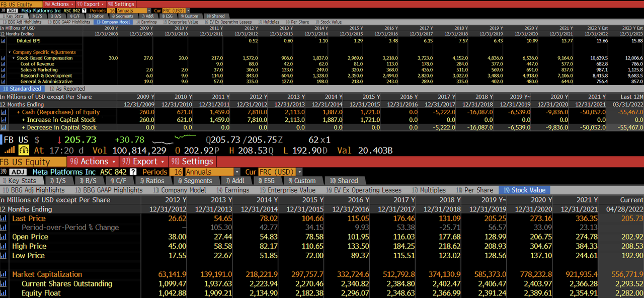This screenshot has width=644, height=298.
Task: Click the help question mark in Stock Value panel
Action: click(x=133, y=172)
